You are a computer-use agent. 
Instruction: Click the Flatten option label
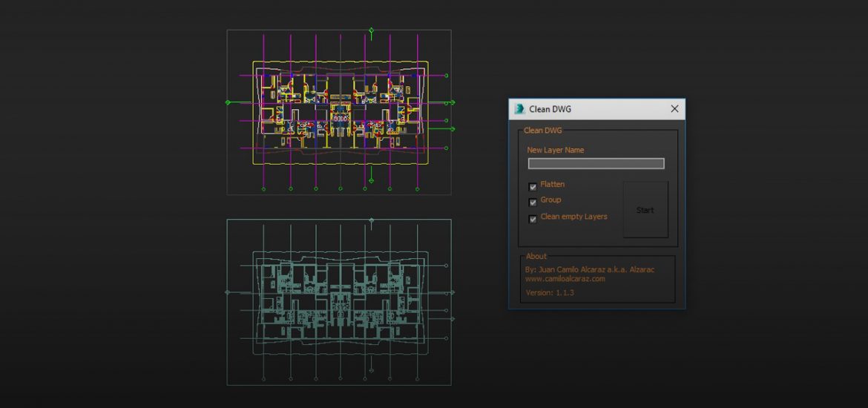click(553, 184)
